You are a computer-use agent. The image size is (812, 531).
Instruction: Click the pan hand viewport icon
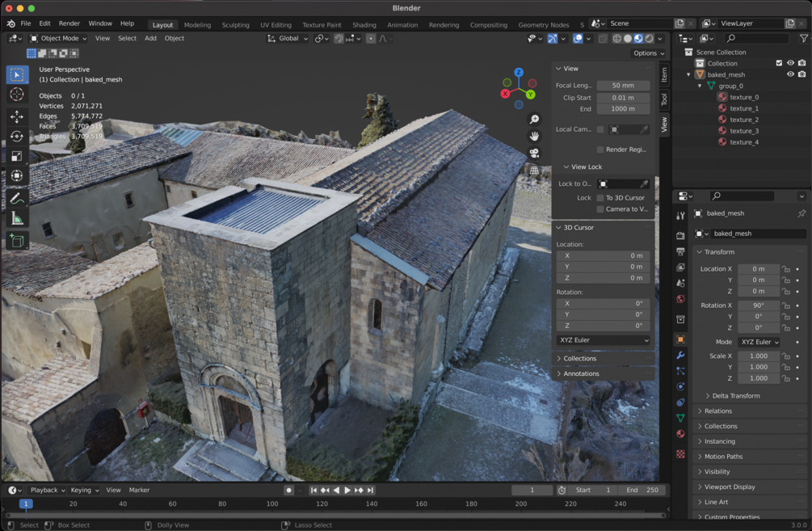[x=534, y=137]
